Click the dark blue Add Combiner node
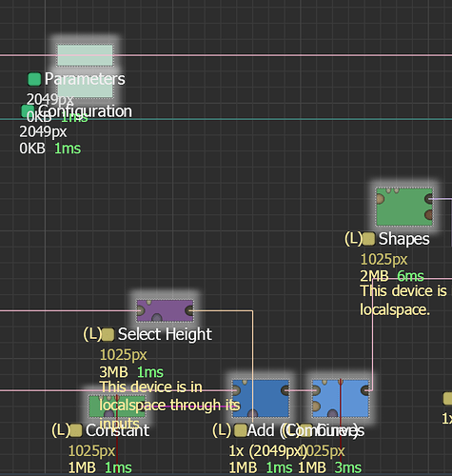The width and height of the screenshot is (452, 476). coord(261,398)
